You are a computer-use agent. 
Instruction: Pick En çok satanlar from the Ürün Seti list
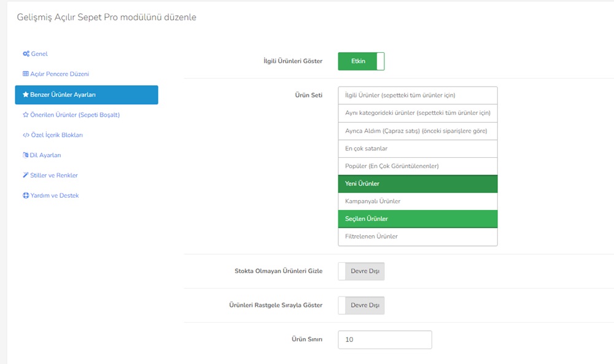point(418,149)
